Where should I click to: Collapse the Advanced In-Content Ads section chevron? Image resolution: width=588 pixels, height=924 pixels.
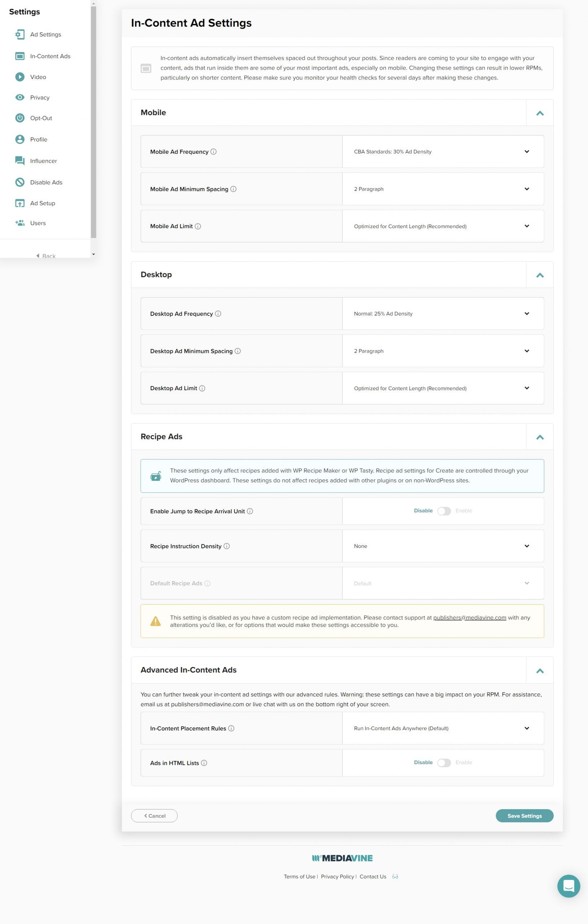tap(540, 670)
